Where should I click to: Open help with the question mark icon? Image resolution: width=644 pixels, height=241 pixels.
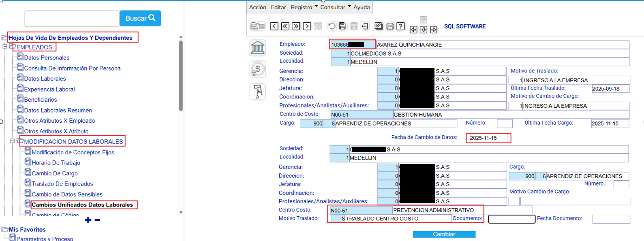point(400,26)
